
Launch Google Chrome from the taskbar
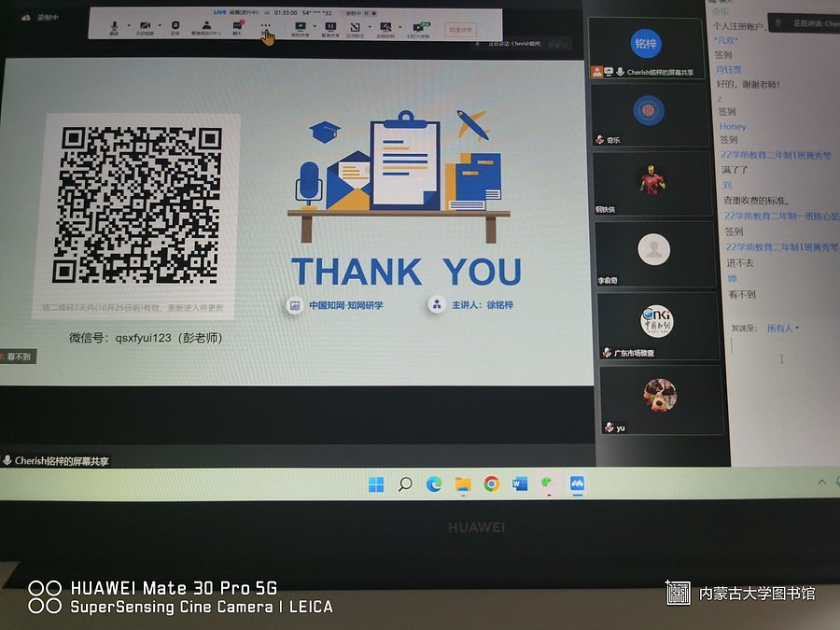pyautogui.click(x=491, y=484)
